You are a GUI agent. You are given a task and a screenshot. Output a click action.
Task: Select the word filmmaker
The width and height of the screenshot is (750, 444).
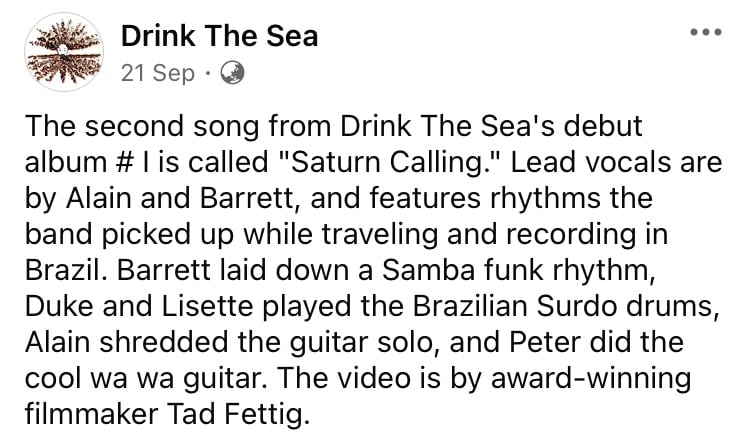click(x=91, y=414)
